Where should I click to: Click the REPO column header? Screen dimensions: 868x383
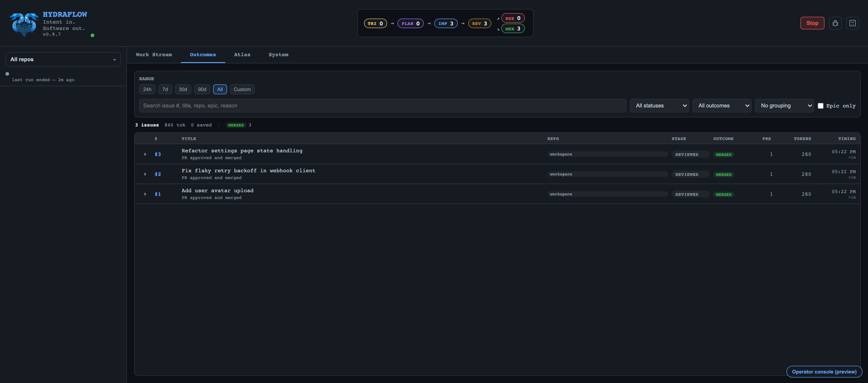[553, 138]
